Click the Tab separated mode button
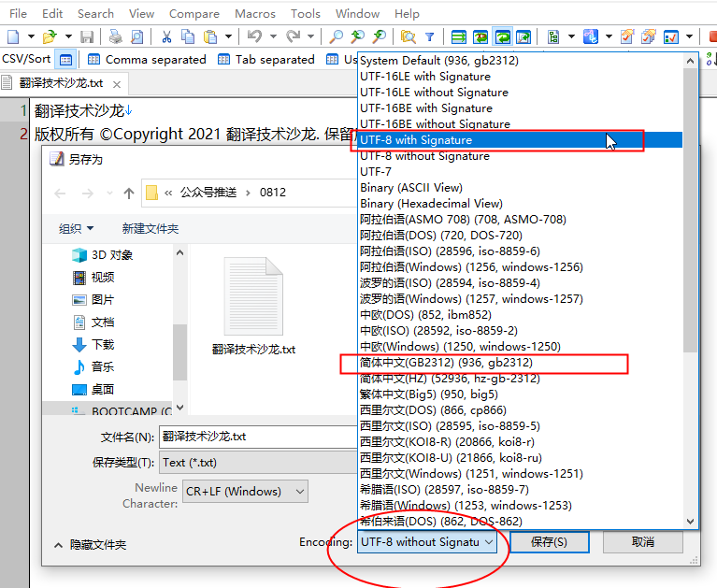 coord(266,60)
